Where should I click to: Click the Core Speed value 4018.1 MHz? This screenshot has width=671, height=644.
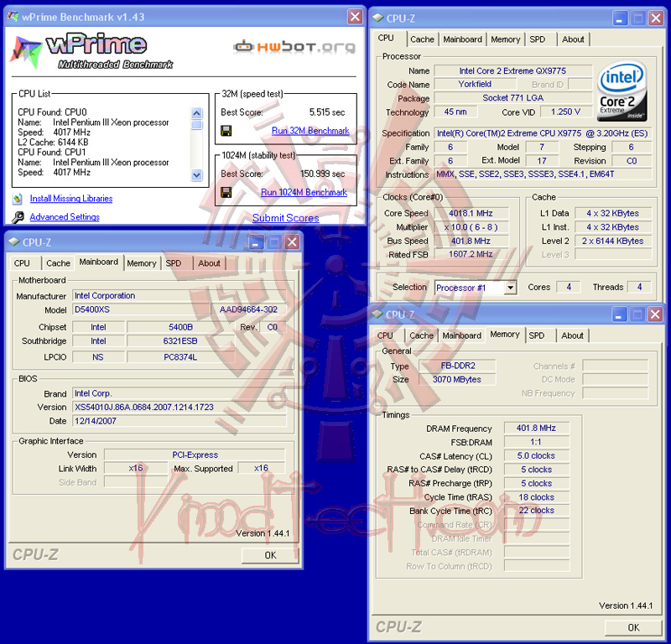coord(471,213)
